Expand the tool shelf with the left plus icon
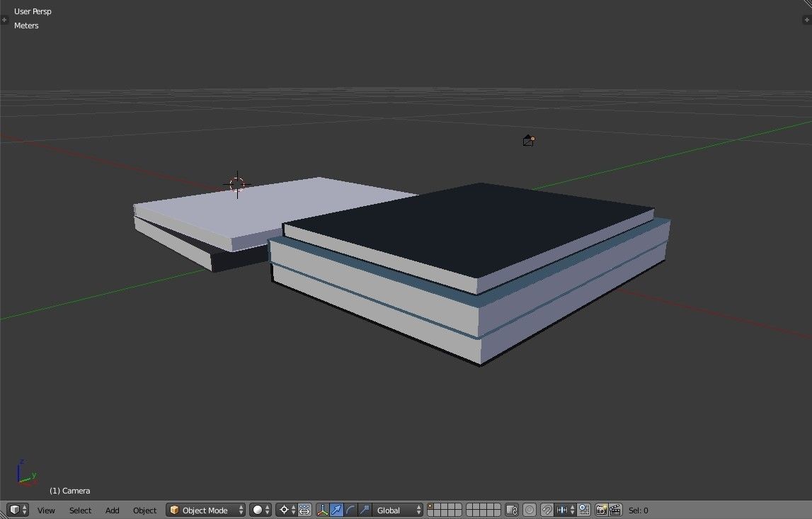This screenshot has width=812, height=519. point(5,20)
